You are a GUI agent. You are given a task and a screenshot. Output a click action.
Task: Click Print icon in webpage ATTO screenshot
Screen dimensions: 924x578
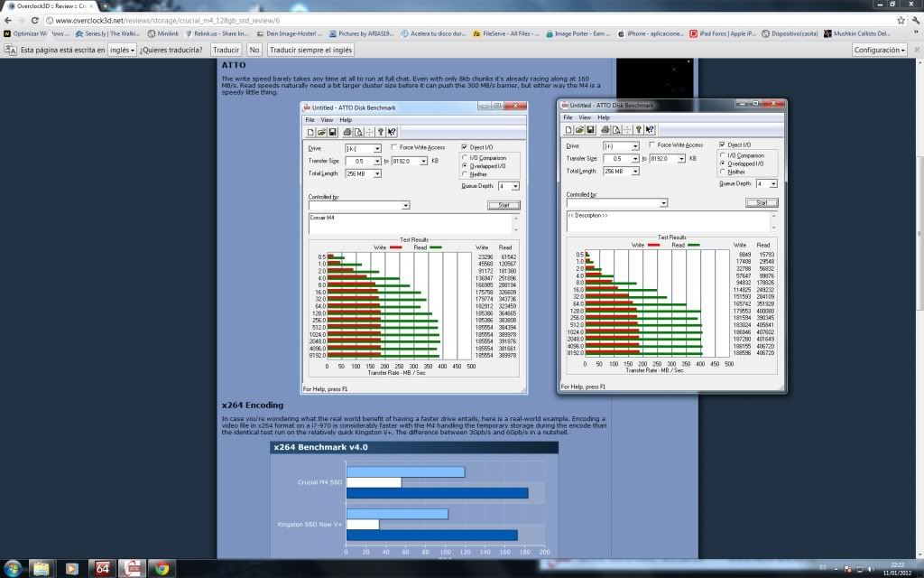click(347, 132)
